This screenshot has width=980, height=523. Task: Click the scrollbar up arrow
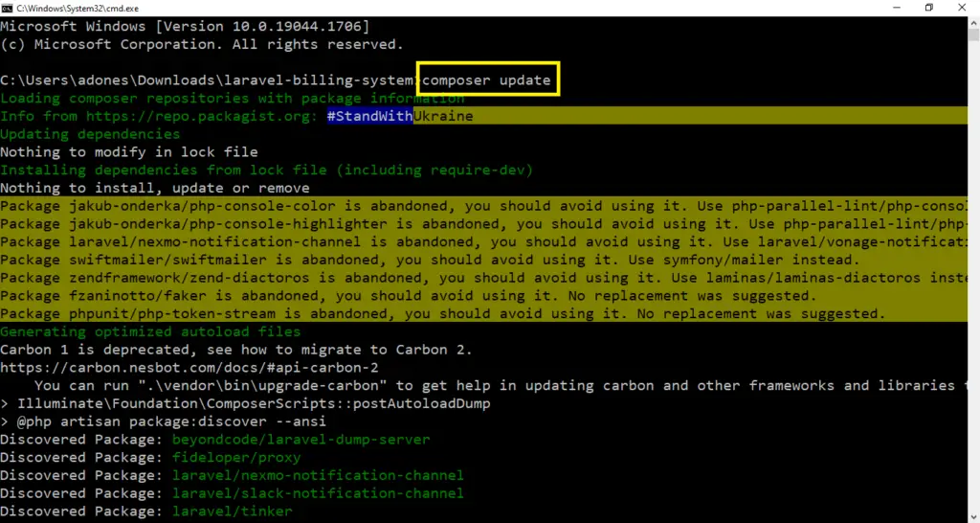click(971, 23)
